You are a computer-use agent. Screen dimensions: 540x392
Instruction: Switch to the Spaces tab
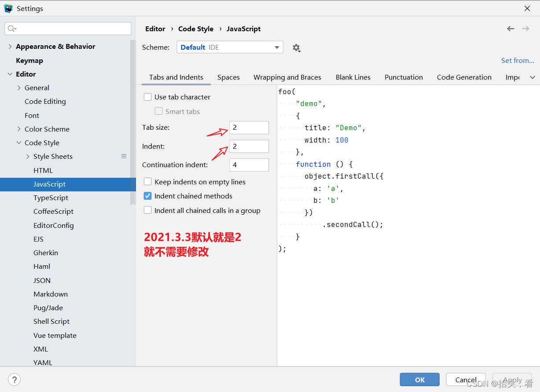(228, 77)
